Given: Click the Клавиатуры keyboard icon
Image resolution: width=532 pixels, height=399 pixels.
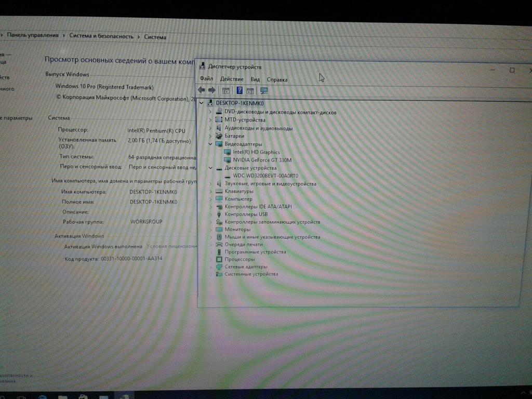Looking at the screenshot, I should tap(219, 191).
